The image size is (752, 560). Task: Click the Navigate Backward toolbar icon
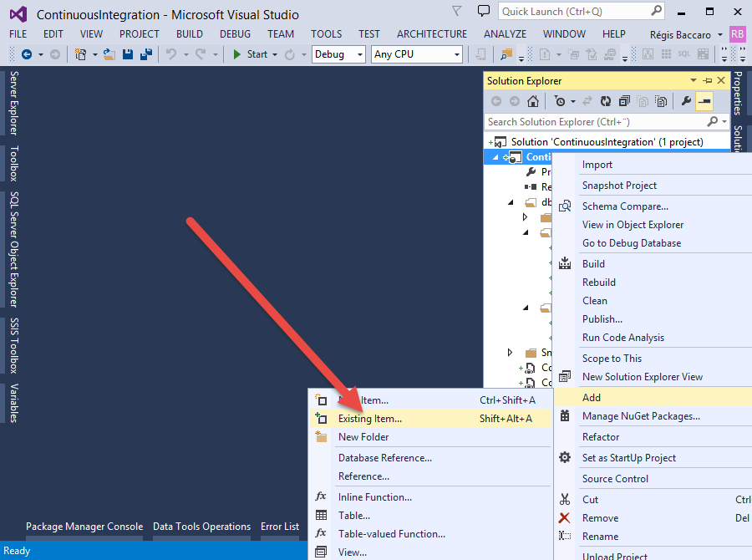coord(27,54)
